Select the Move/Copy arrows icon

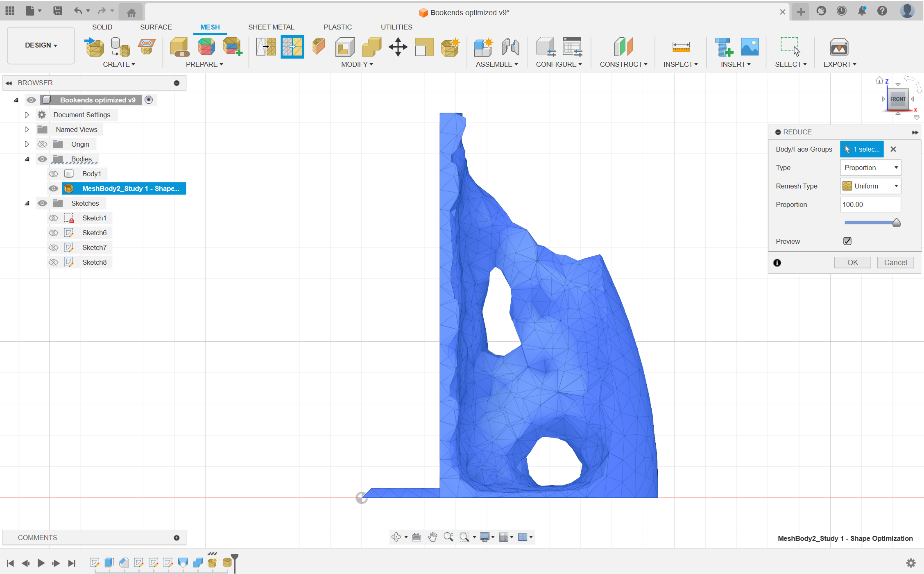[398, 47]
